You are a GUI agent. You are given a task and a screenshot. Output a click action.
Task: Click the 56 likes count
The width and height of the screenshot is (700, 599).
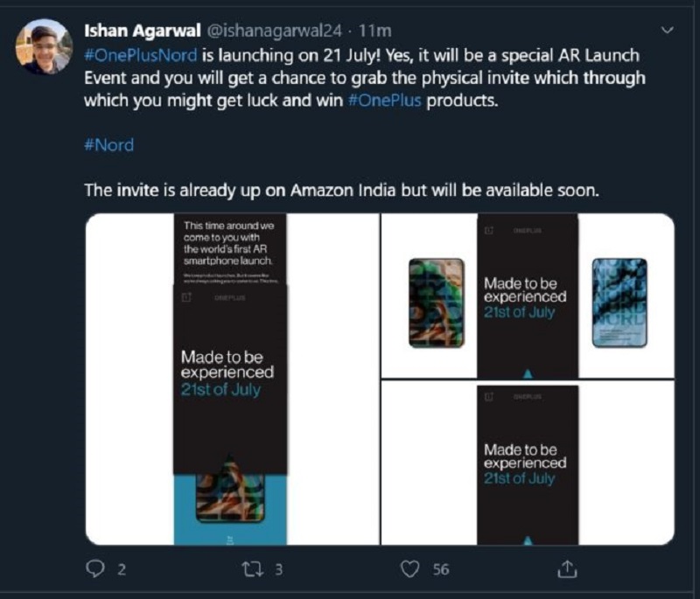click(x=441, y=569)
